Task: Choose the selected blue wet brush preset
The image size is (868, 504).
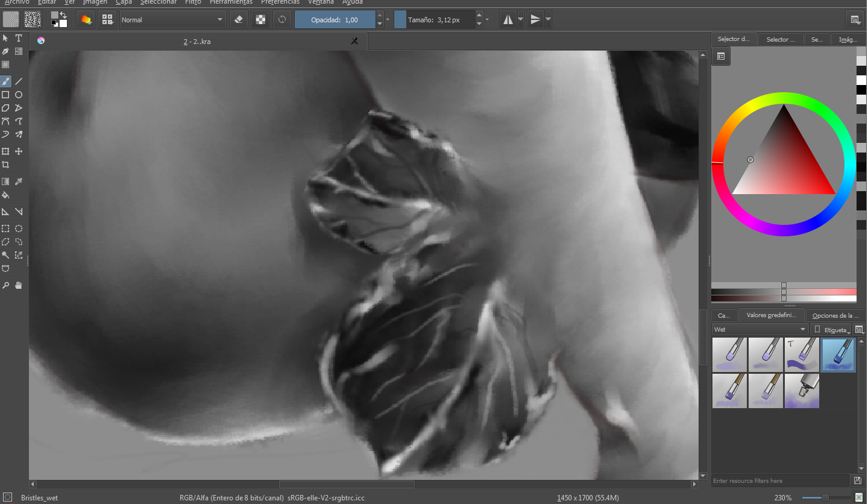Action: [x=838, y=354]
